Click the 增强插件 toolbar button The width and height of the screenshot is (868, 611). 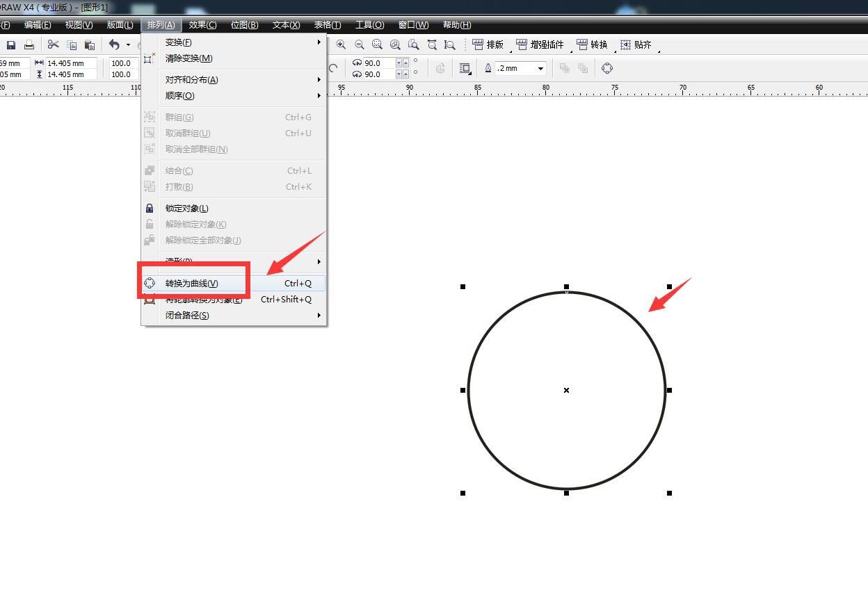pyautogui.click(x=540, y=44)
